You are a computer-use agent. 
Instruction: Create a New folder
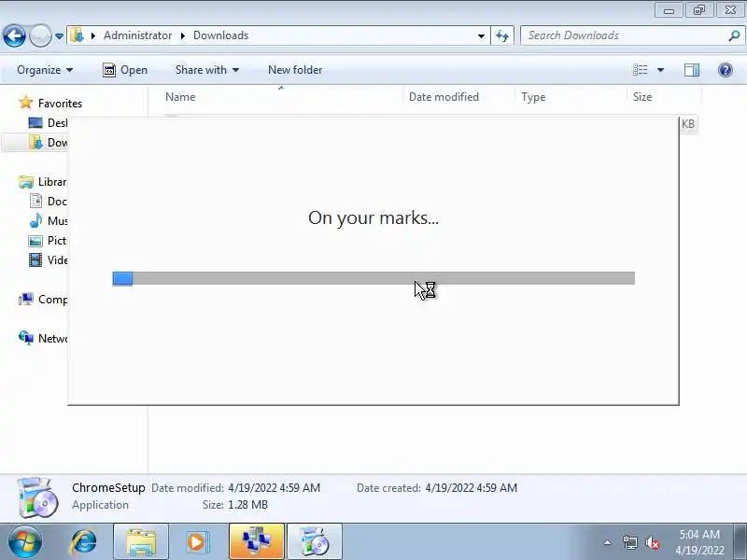[x=295, y=70]
